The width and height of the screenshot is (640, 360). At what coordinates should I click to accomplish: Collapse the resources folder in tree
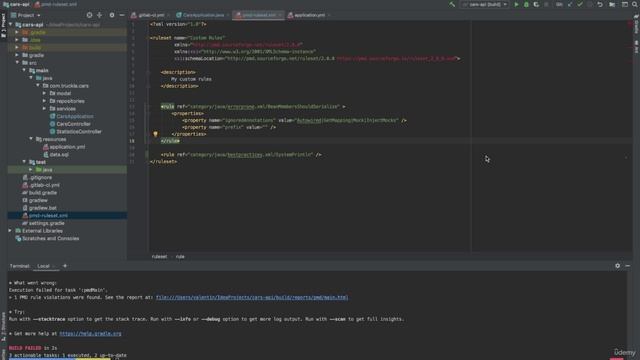[31, 139]
